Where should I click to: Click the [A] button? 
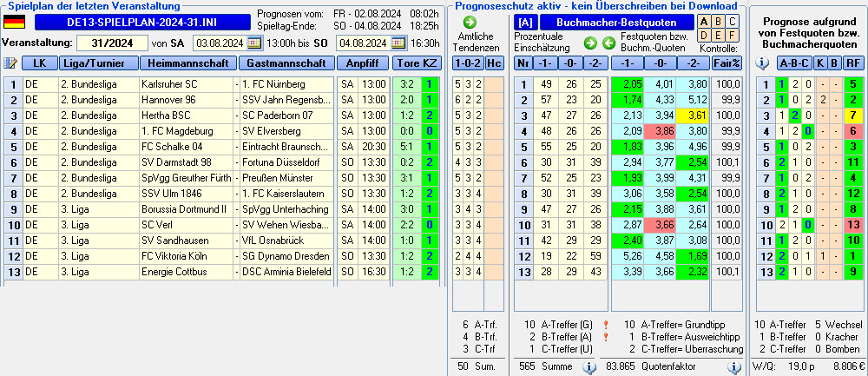click(x=525, y=23)
